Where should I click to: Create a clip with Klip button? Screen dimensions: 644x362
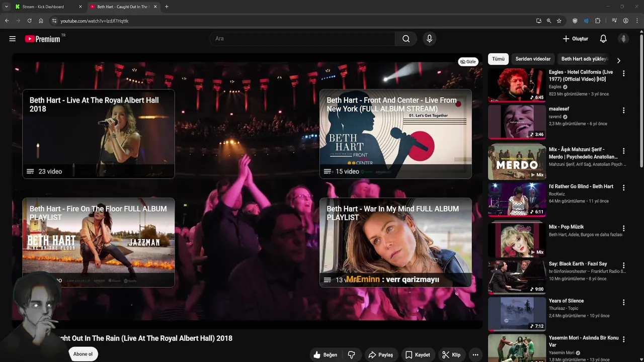[451, 355]
